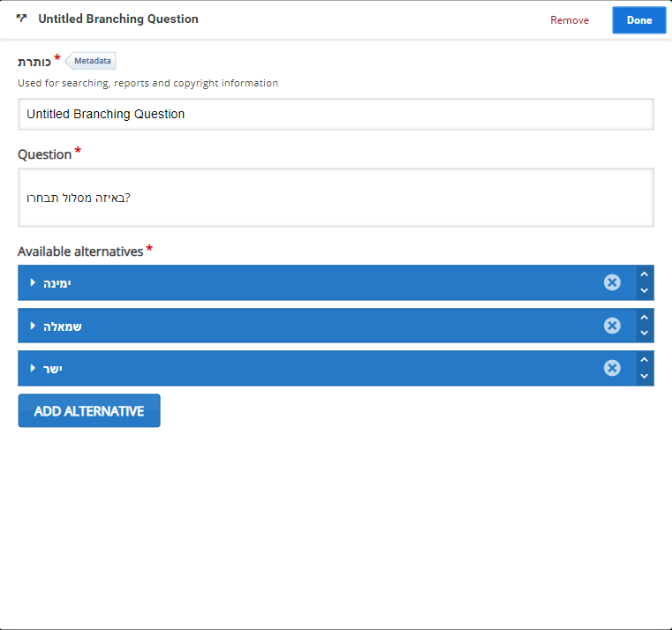The width and height of the screenshot is (672, 630).
Task: Click the Remove link
Action: [x=569, y=20]
